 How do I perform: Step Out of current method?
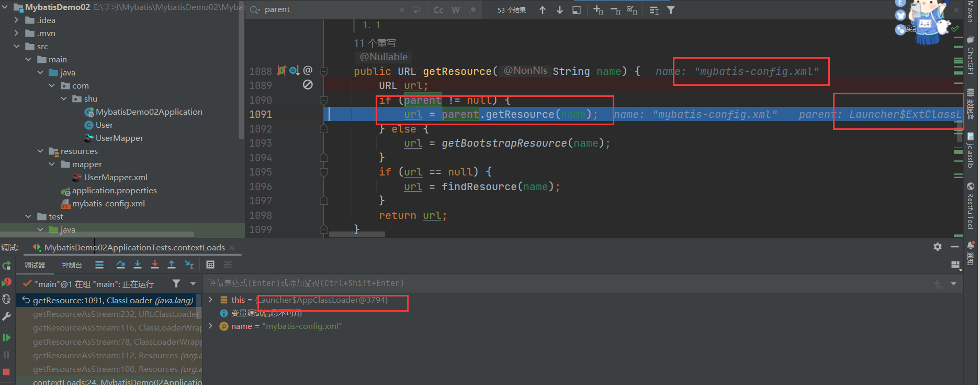point(172,265)
